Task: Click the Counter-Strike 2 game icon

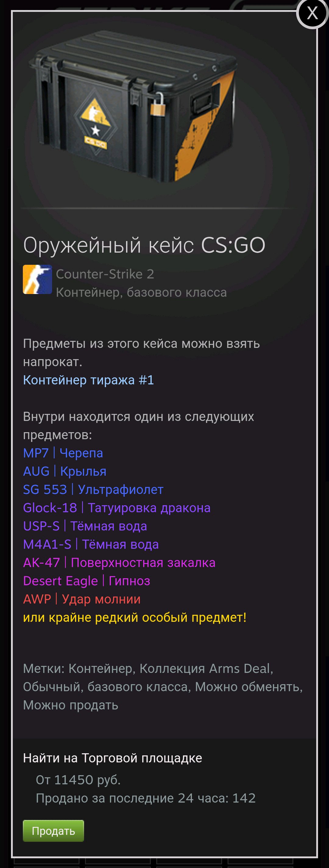Action: [37, 279]
